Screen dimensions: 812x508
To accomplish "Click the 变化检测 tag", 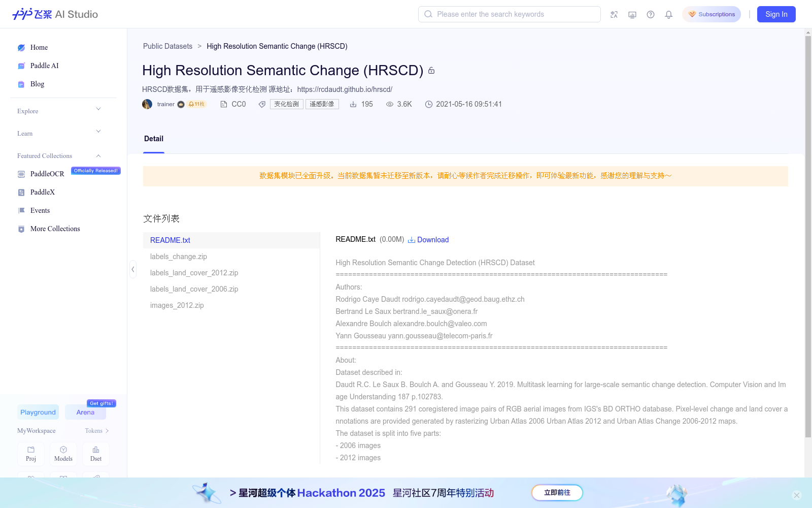I will pos(287,104).
